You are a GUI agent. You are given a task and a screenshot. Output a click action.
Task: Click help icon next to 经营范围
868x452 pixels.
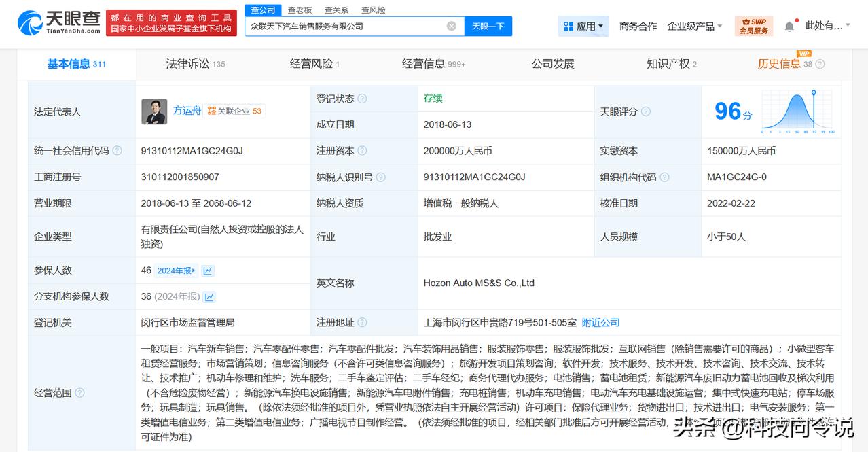coord(79,393)
